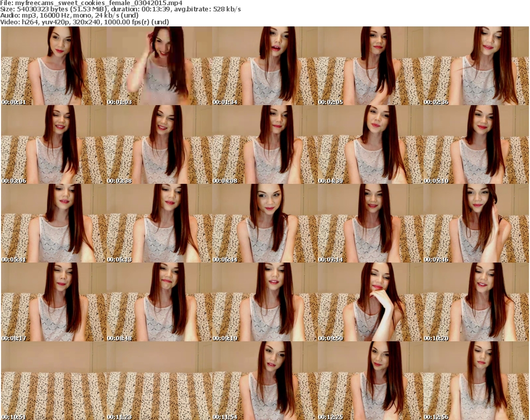
Task: Select the thumbnail stamped 00:01:03
Action: (x=159, y=66)
